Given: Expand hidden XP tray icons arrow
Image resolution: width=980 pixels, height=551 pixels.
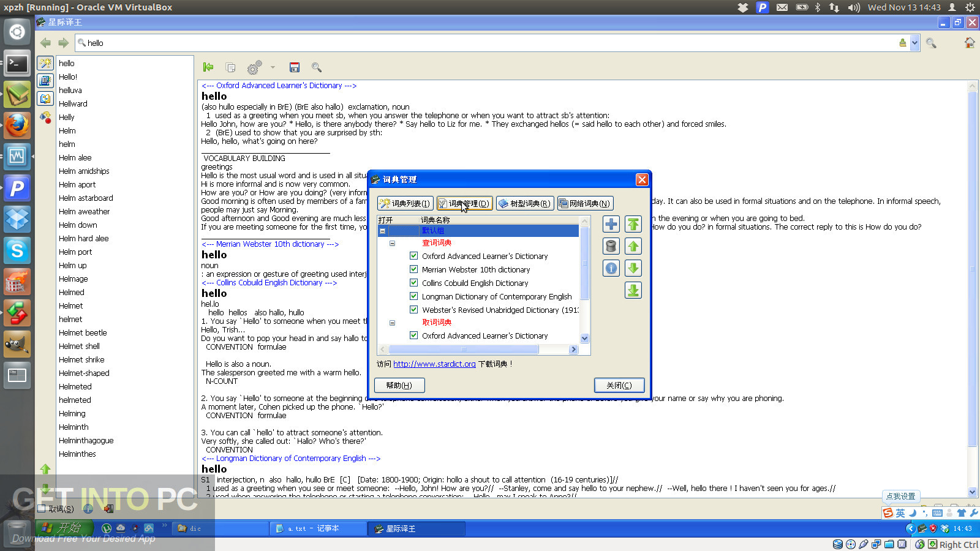Looking at the screenshot, I should [x=910, y=528].
